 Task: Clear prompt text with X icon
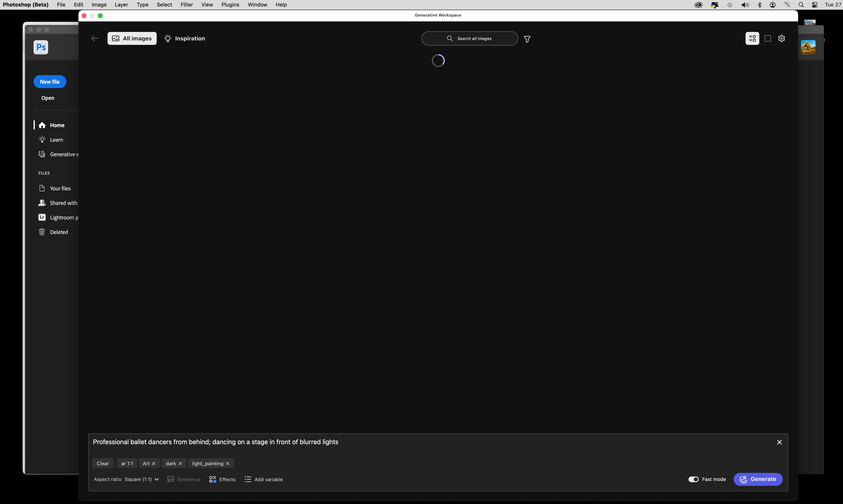pos(780,442)
